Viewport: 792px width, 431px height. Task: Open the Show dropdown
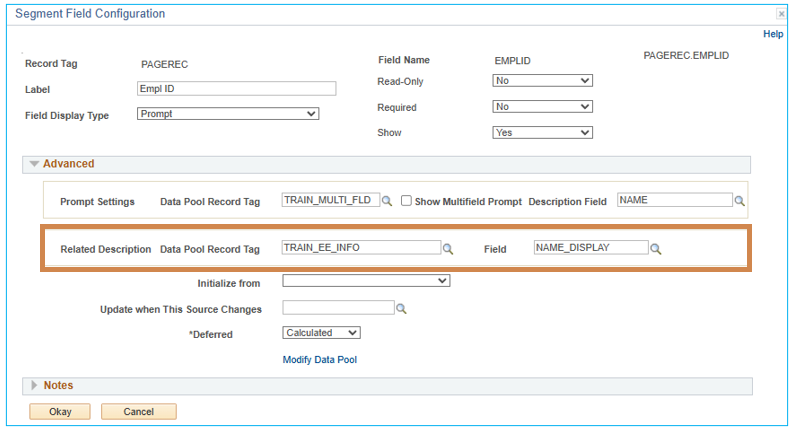click(x=542, y=132)
